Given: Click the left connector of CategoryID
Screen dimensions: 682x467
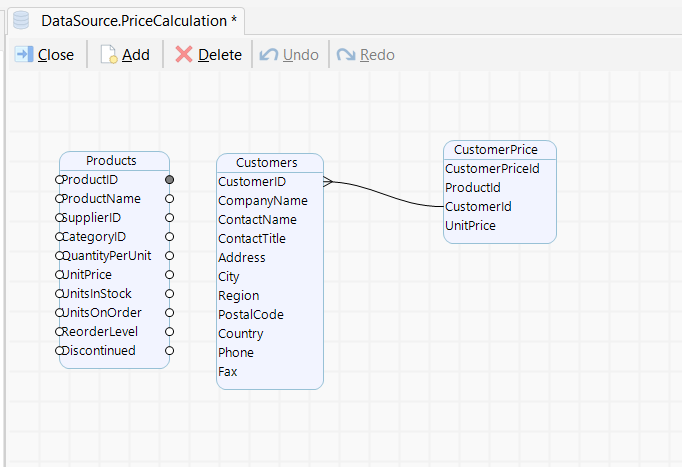Looking at the screenshot, I should (x=60, y=237).
